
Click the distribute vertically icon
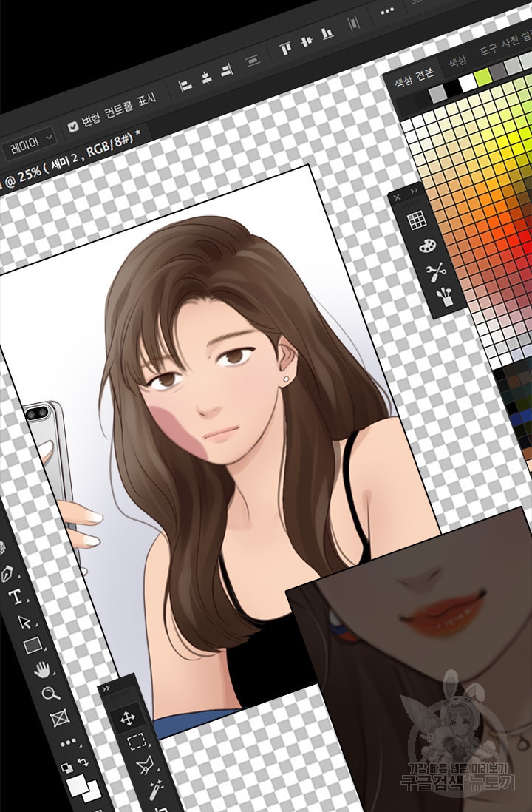click(x=253, y=61)
